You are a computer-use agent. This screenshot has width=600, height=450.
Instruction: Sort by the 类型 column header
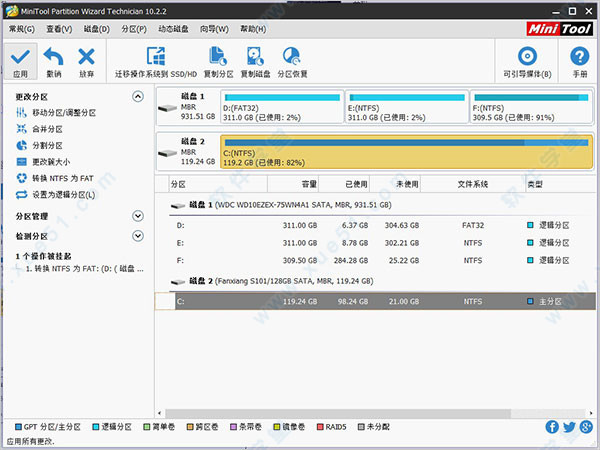coord(561,184)
